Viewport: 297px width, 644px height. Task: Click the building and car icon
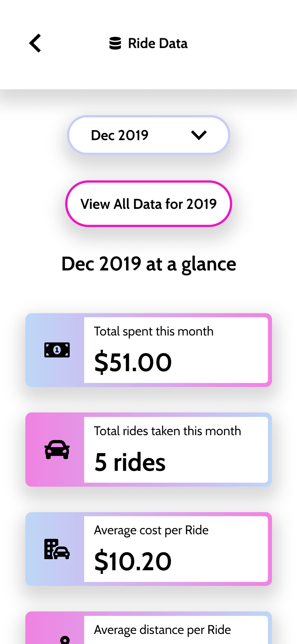(x=57, y=549)
